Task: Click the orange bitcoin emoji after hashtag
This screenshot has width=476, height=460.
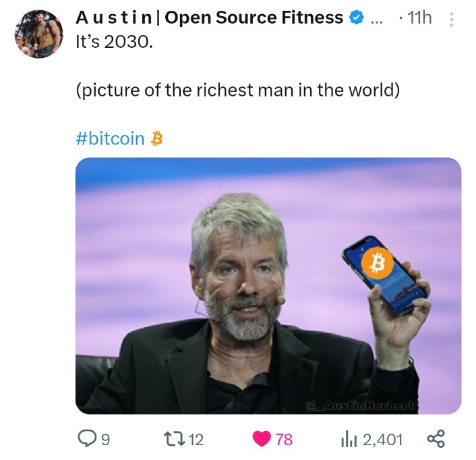Action: (x=156, y=138)
